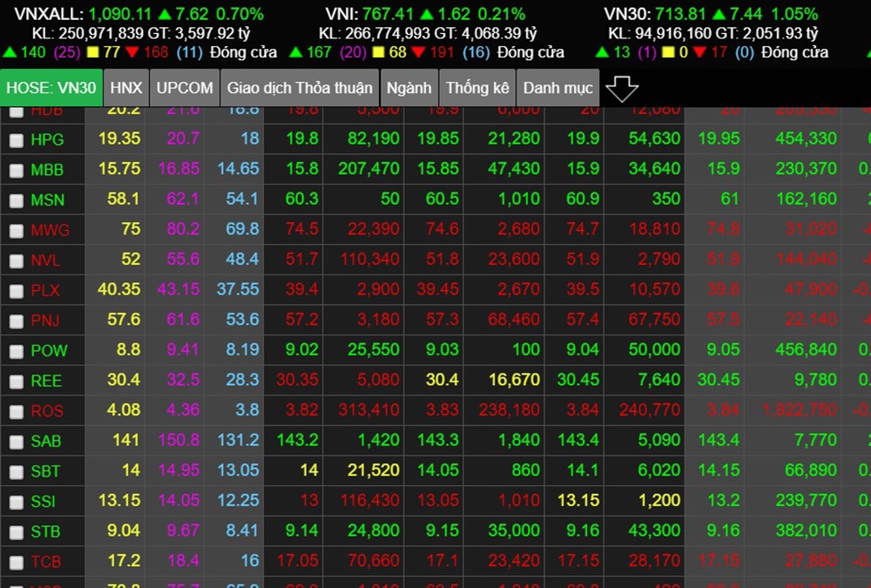This screenshot has height=588, width=871.
Task: Open the SSI stock code
Action: click(x=44, y=501)
